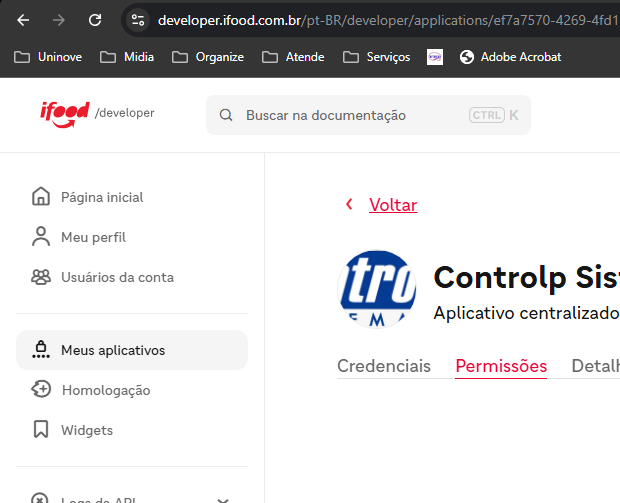Expand the Logs de API chevron
The width and height of the screenshot is (620, 503).
(x=223, y=500)
